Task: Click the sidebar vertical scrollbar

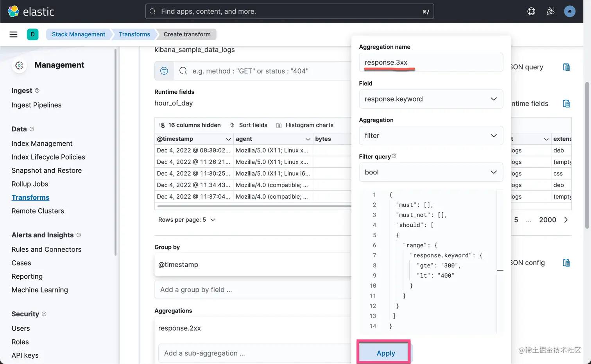Action: click(115, 152)
